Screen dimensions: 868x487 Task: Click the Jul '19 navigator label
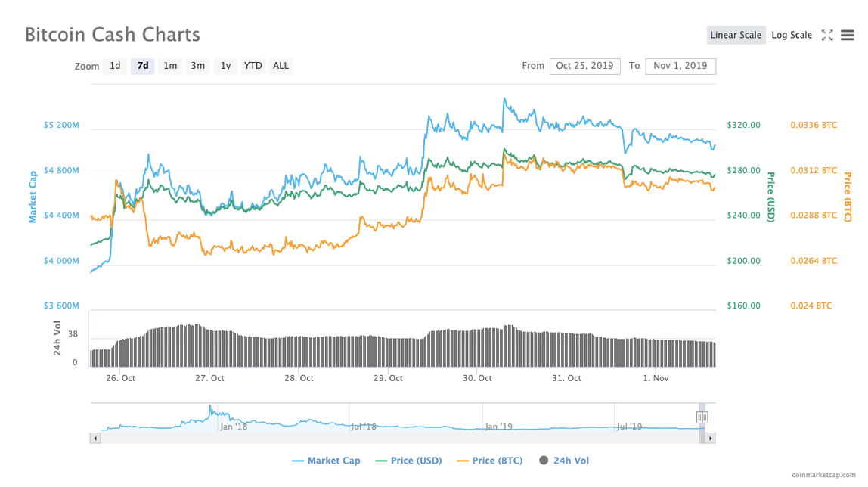(629, 427)
